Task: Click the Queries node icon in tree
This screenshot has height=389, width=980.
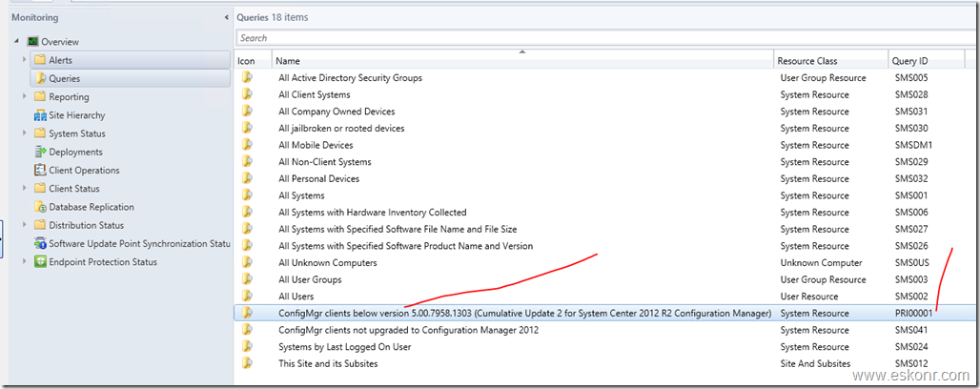Action: point(40,79)
